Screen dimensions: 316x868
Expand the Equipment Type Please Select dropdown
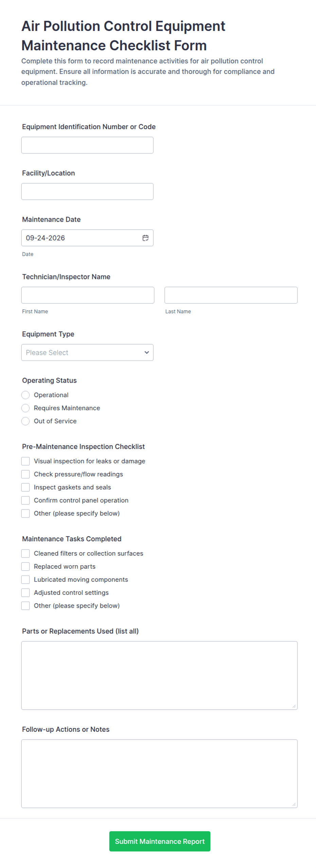tap(87, 352)
